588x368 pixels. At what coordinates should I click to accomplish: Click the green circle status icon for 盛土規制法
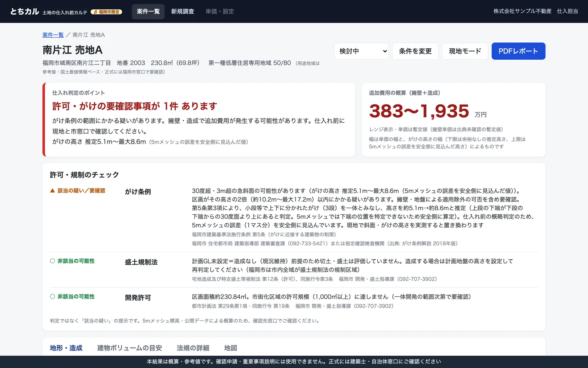[52, 261]
